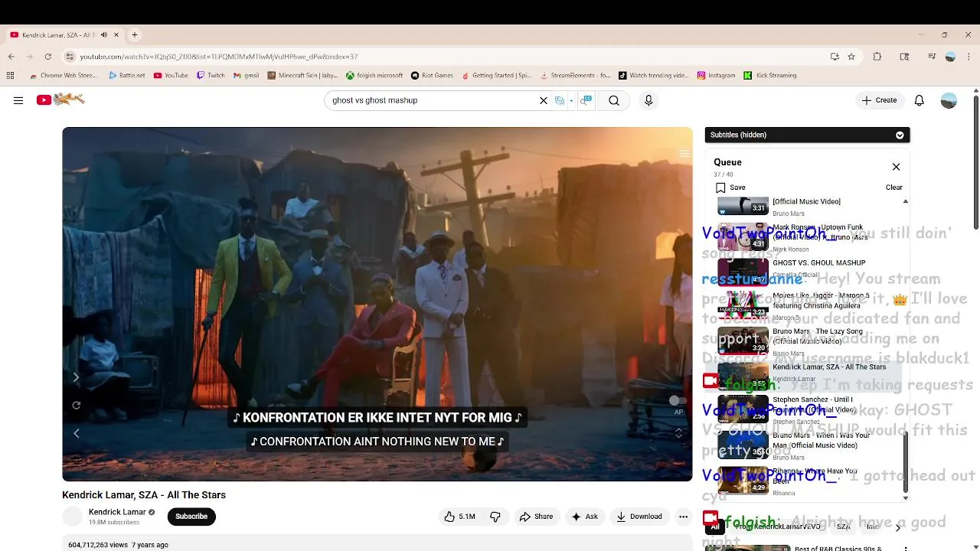Mute the tab via the speaker icon

pos(104,35)
